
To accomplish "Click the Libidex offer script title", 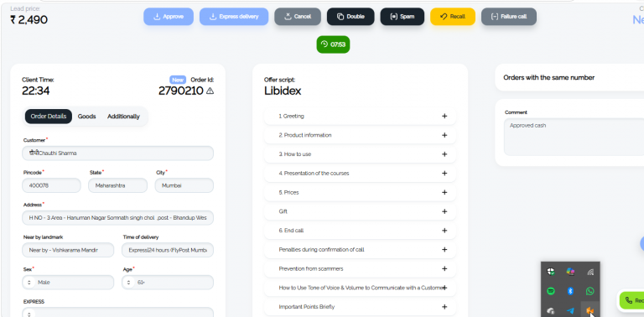I will coord(283,91).
